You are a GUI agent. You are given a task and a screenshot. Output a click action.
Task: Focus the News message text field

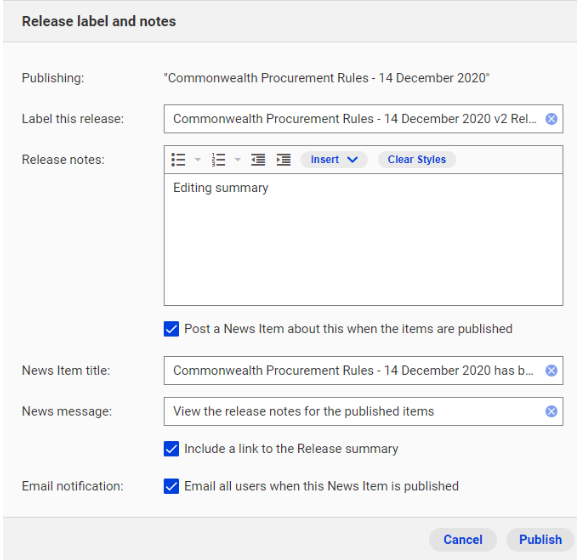tap(354, 411)
